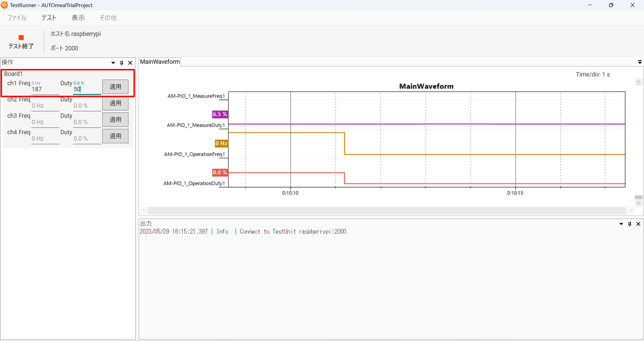Screen dimensions: 644x341
Task: Click the waveform scroll left arrow
Action: 144,210
